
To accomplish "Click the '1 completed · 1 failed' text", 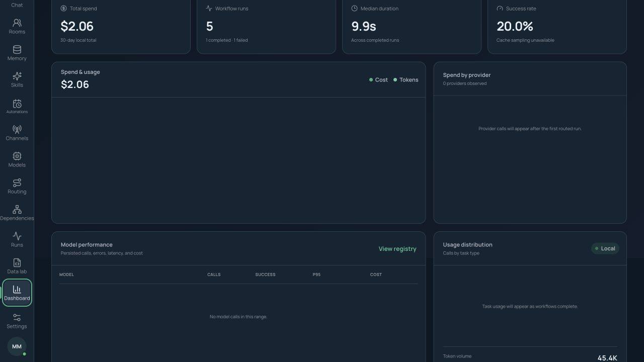I will coord(226,40).
